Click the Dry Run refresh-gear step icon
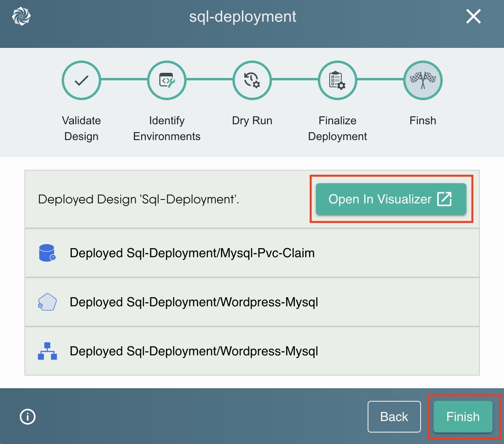Viewport: 504px width, 444px height. pos(252,80)
